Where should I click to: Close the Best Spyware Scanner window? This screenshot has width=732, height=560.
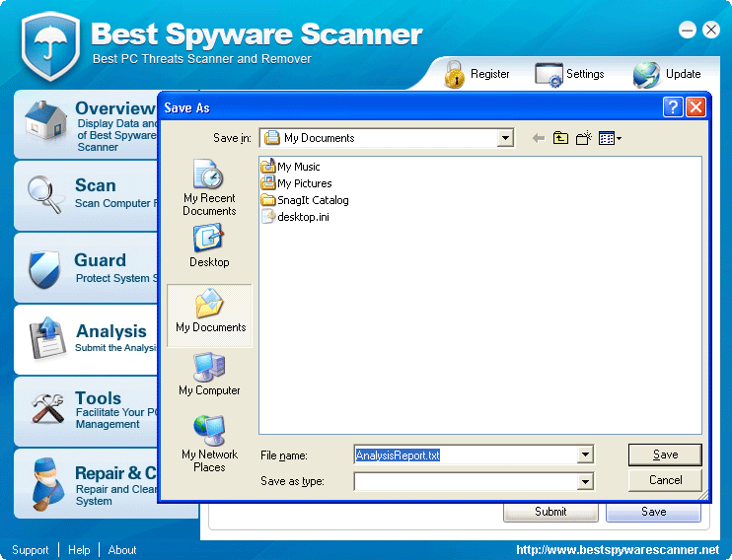click(711, 30)
